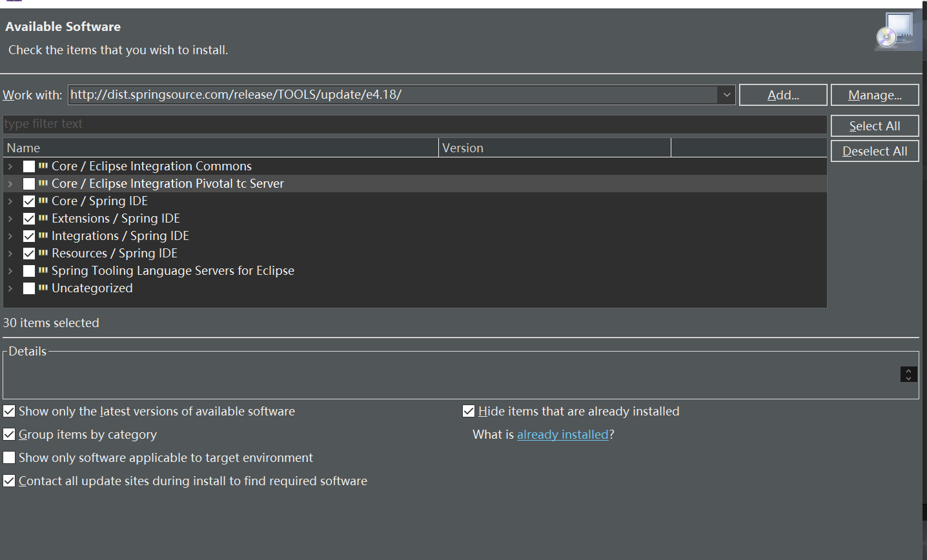Toggle Contact all update sites during install
The height and width of the screenshot is (560, 927).
pos(9,481)
